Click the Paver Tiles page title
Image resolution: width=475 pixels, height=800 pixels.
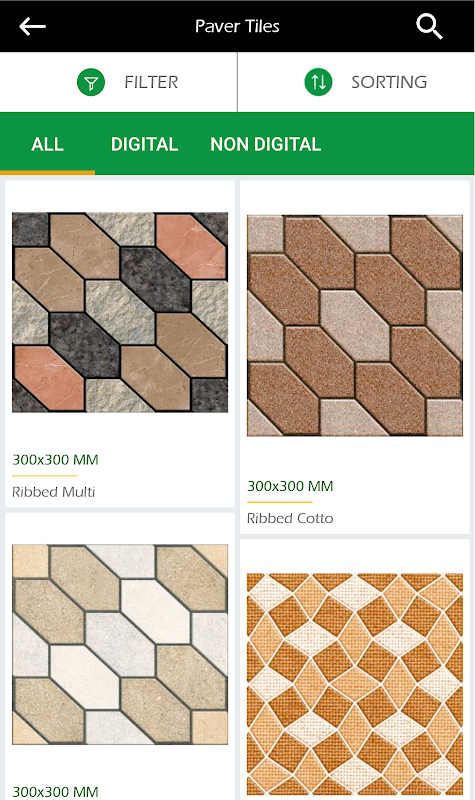237,27
